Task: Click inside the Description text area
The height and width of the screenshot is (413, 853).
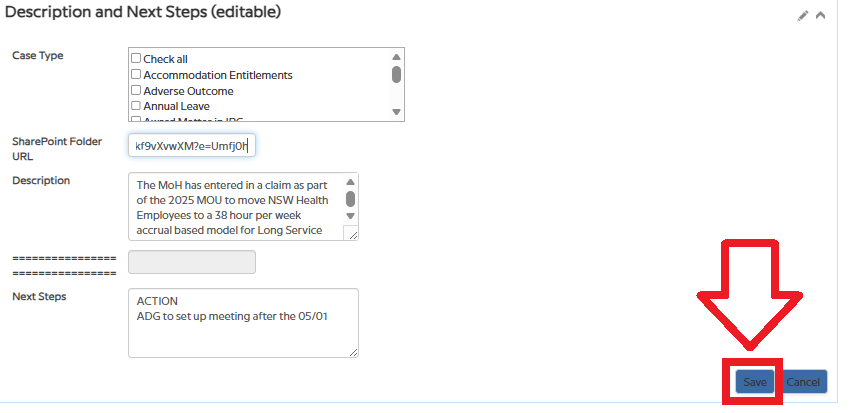Action: click(235, 206)
